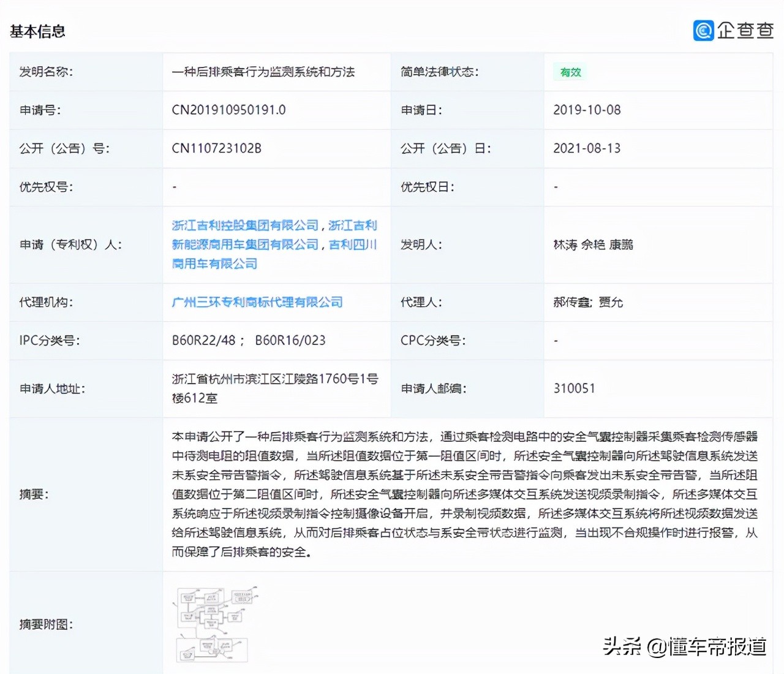Open the 广州三环专利商标代理有限公司 agency link

pyautogui.click(x=257, y=302)
